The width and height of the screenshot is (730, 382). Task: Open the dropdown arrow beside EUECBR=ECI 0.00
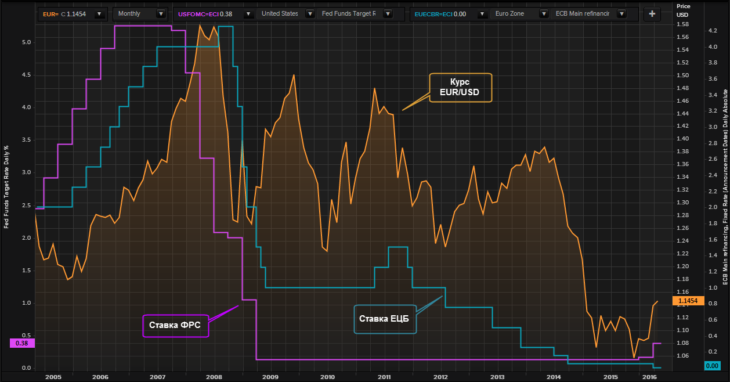pos(482,14)
